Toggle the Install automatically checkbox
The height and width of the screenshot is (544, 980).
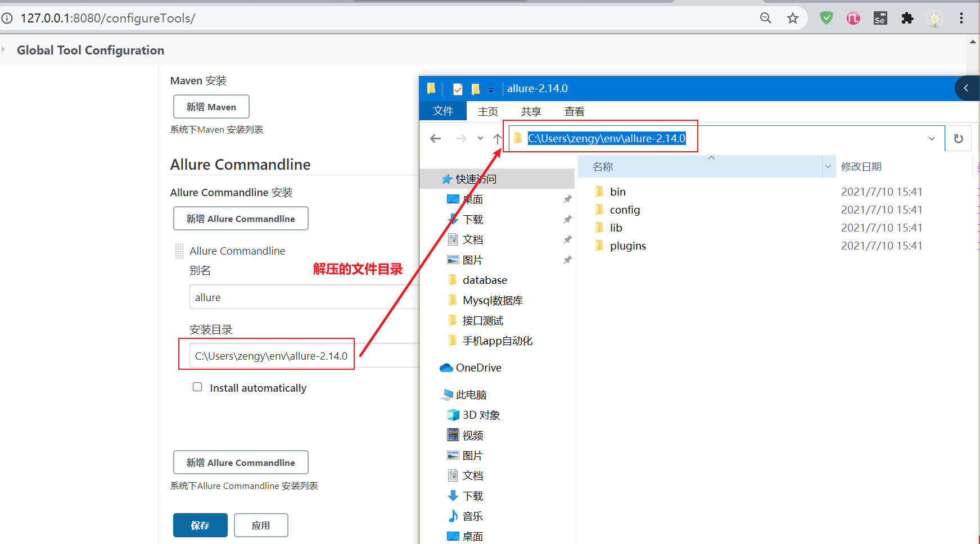coord(197,387)
